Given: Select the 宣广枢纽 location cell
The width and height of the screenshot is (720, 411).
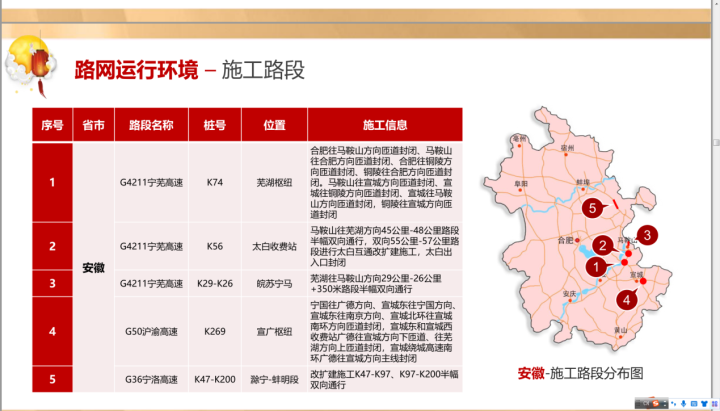Looking at the screenshot, I should pos(274,331).
